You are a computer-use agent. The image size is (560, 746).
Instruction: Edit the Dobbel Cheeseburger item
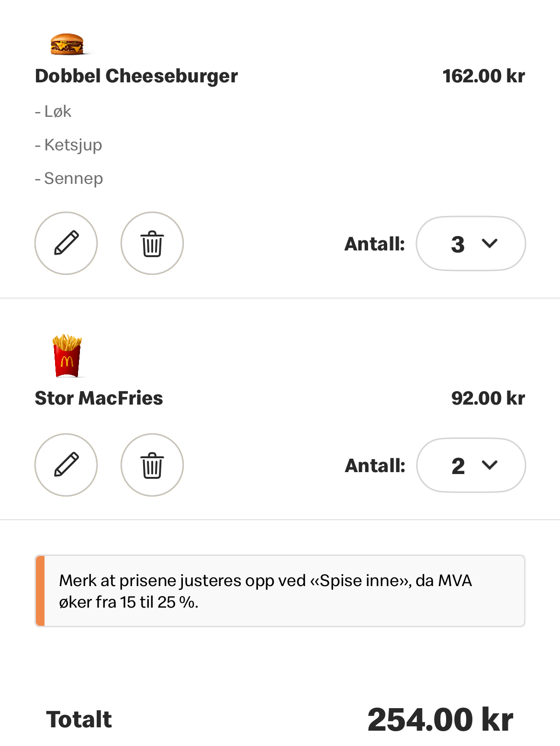pos(66,243)
